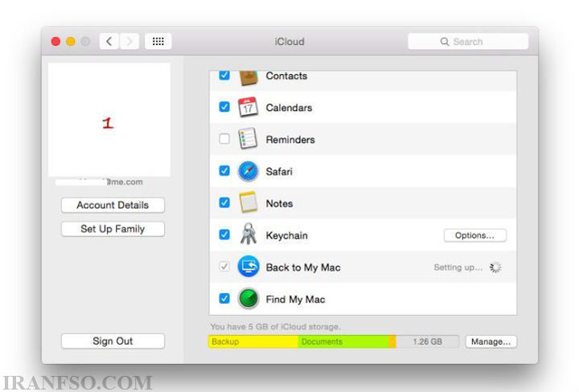This screenshot has height=392, width=579.
Task: Toggle the Notes checkbox off
Action: pyautogui.click(x=224, y=202)
